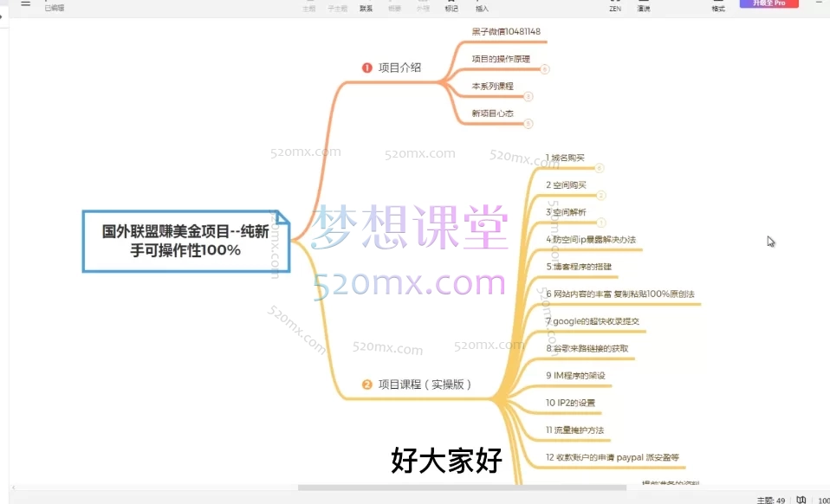Screen dimensions: 830x504
Task: Click the number 2 marker on 项目课程
Action: 366,384
